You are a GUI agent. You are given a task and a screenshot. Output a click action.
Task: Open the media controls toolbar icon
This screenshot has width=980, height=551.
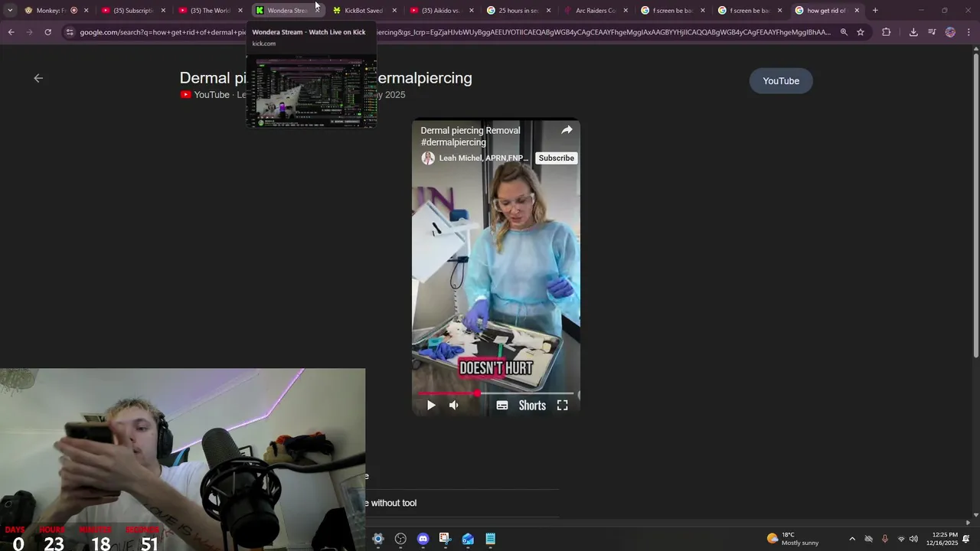click(x=932, y=32)
